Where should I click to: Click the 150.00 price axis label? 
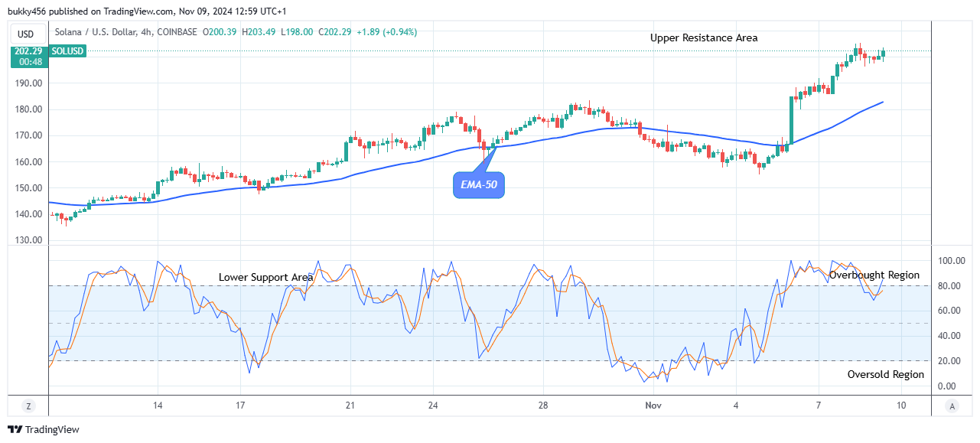[x=27, y=188]
